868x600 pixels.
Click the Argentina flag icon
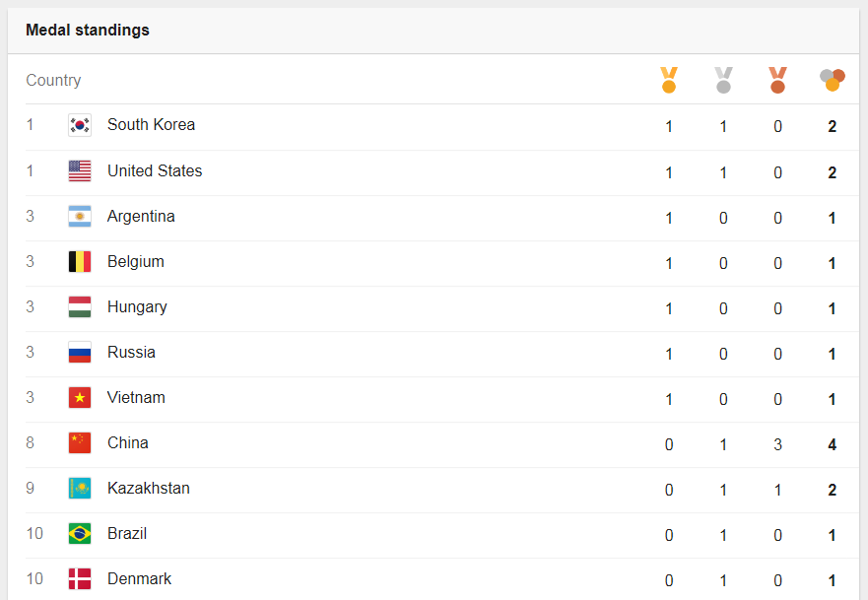pos(80,217)
